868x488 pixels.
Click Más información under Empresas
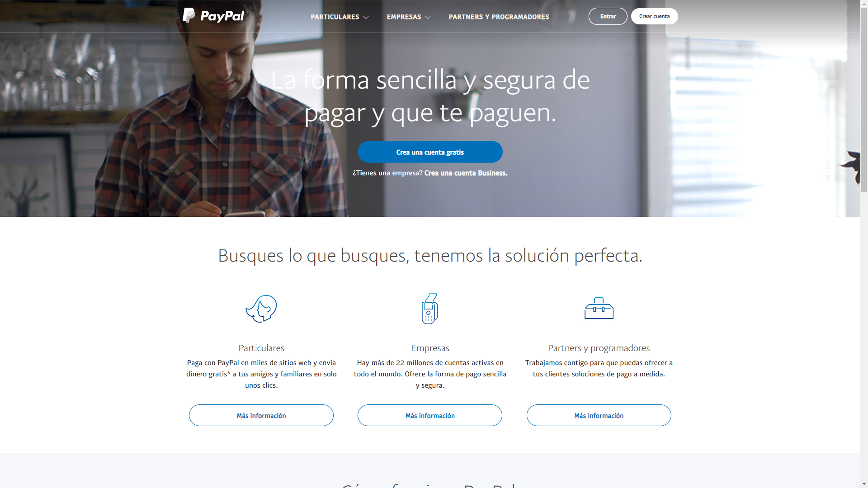pyautogui.click(x=430, y=415)
